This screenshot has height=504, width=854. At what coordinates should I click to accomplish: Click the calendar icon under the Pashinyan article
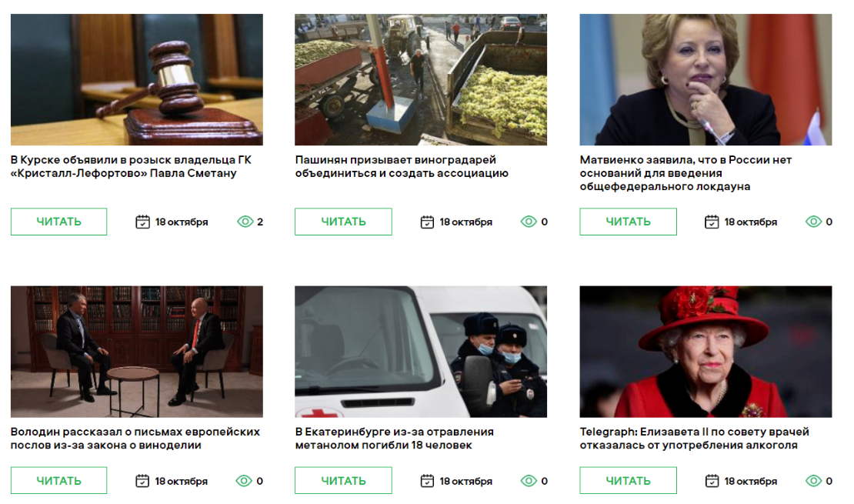click(427, 222)
